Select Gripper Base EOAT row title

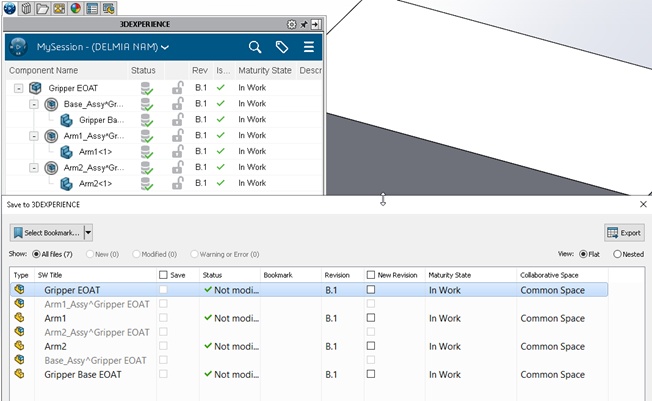(x=83, y=375)
